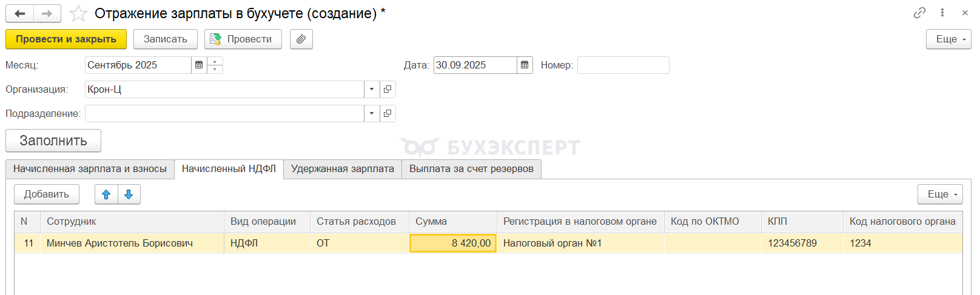Click into the Номер input field
The height and width of the screenshot is (295, 980).
[623, 65]
